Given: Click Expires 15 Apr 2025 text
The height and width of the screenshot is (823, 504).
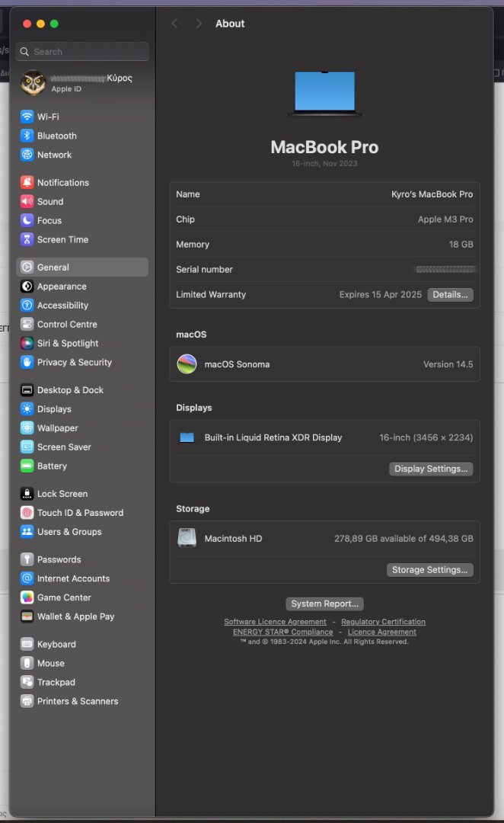Looking at the screenshot, I should click(380, 294).
